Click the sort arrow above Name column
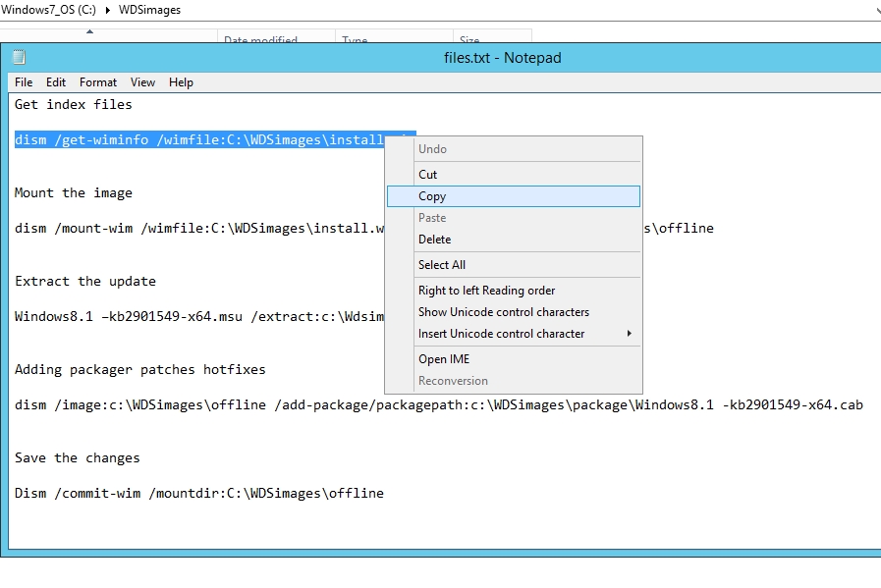Viewport: 881px width, 588px height. click(89, 31)
